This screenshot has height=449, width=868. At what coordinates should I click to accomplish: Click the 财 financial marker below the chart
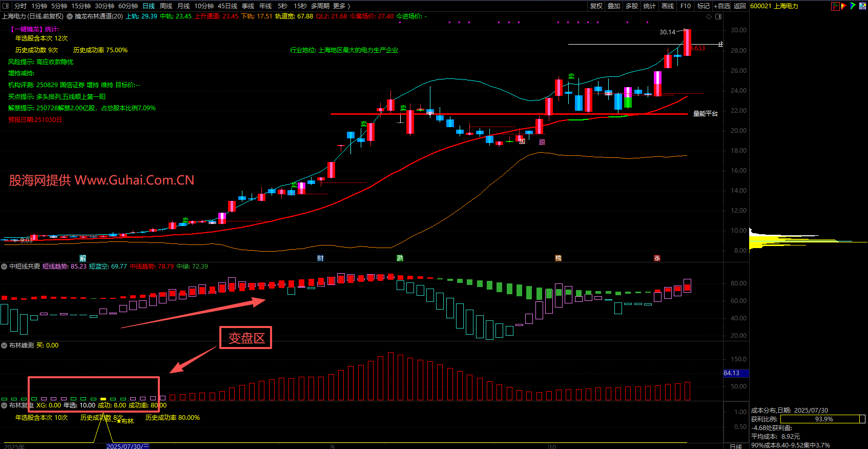point(320,258)
